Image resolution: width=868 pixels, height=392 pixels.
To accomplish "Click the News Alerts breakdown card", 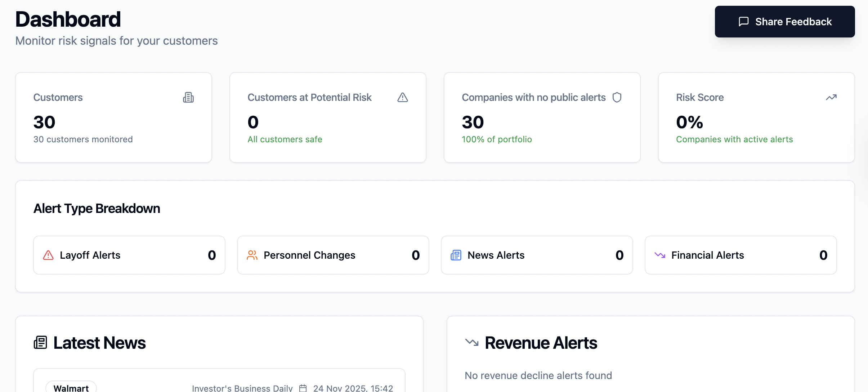I will tap(536, 255).
